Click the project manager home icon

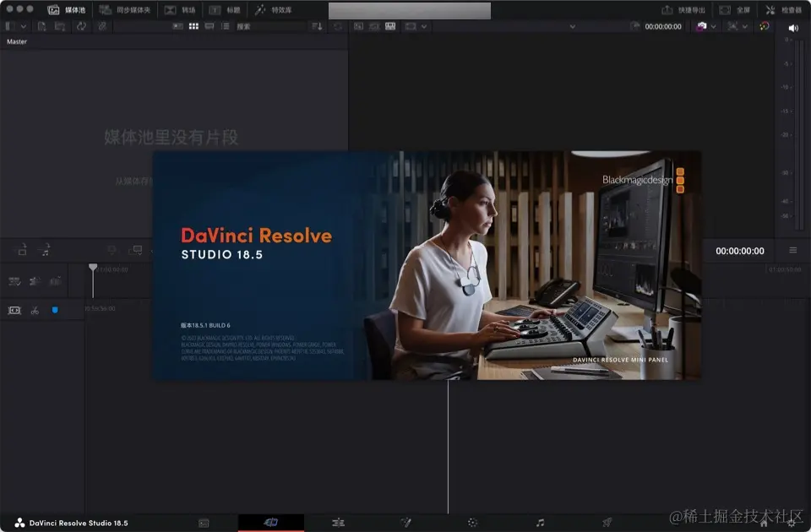click(x=764, y=523)
